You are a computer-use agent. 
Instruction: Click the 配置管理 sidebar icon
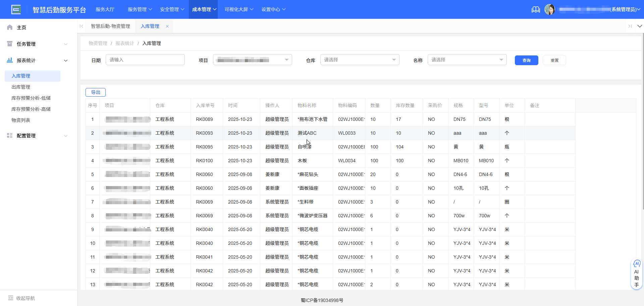9,135
